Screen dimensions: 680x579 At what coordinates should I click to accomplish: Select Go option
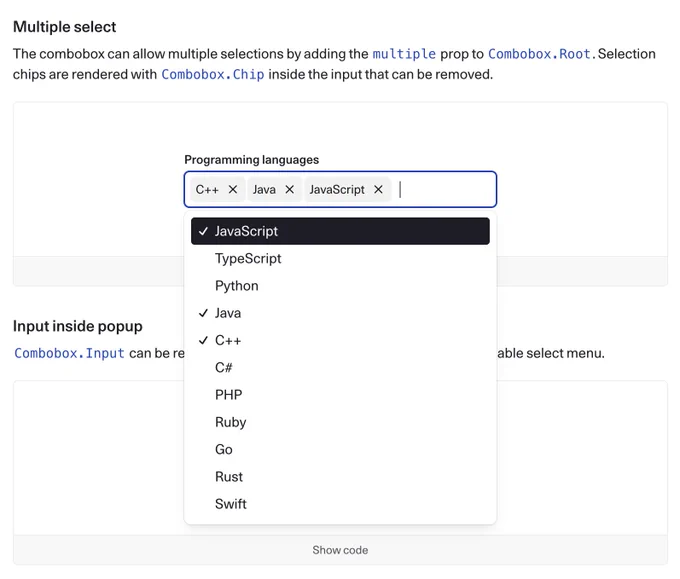pos(340,450)
